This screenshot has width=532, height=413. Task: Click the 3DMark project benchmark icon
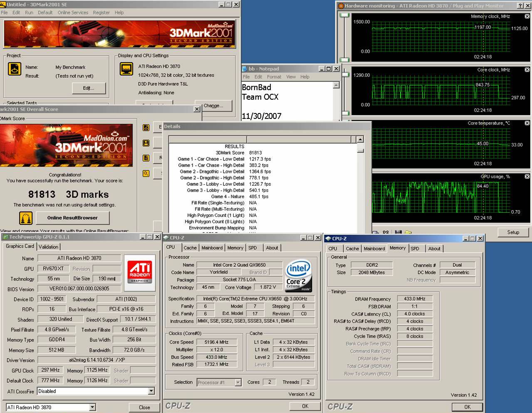pyautogui.click(x=15, y=69)
